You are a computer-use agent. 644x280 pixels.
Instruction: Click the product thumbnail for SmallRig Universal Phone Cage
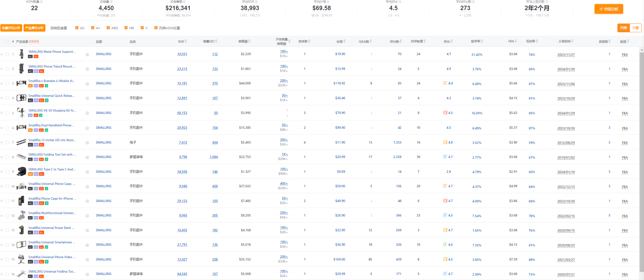click(x=21, y=186)
